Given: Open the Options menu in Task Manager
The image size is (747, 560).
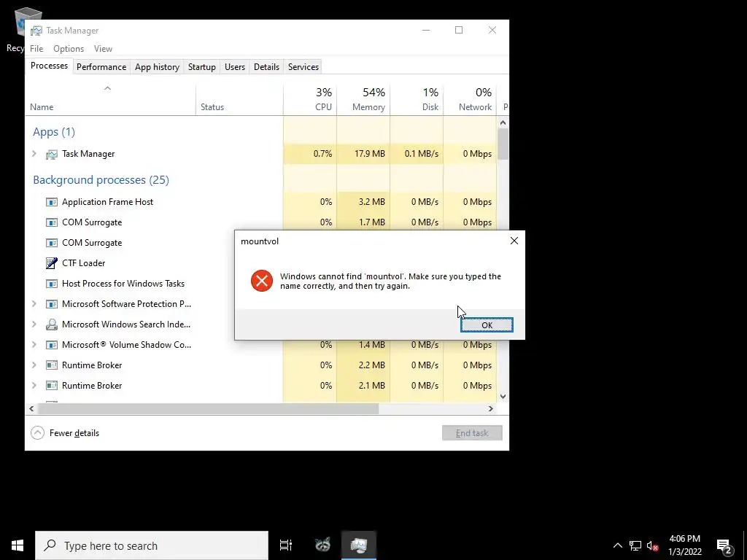Looking at the screenshot, I should (69, 49).
